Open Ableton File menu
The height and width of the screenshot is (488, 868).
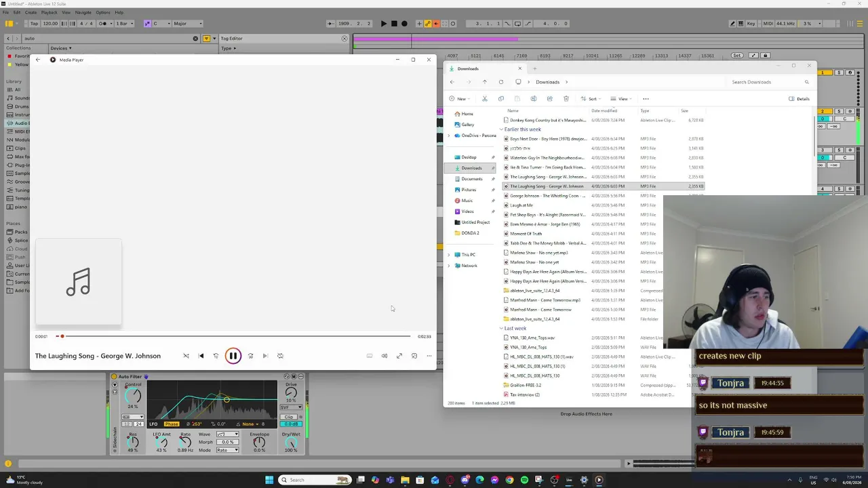7,12
